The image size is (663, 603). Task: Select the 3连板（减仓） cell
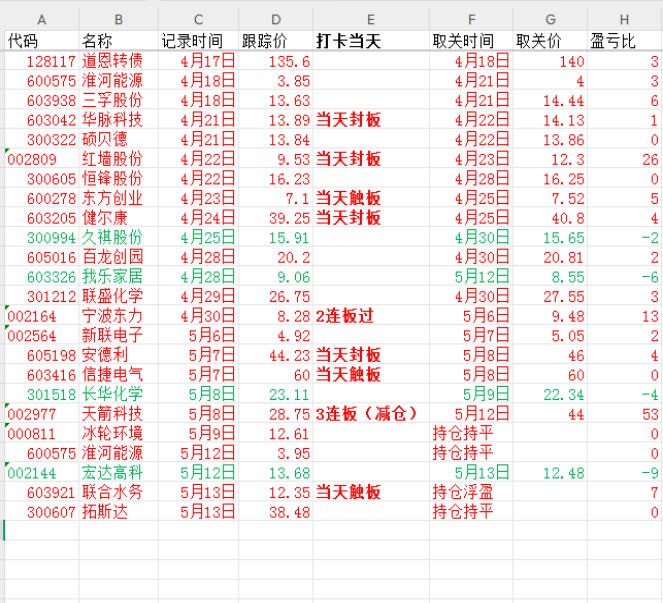point(371,414)
